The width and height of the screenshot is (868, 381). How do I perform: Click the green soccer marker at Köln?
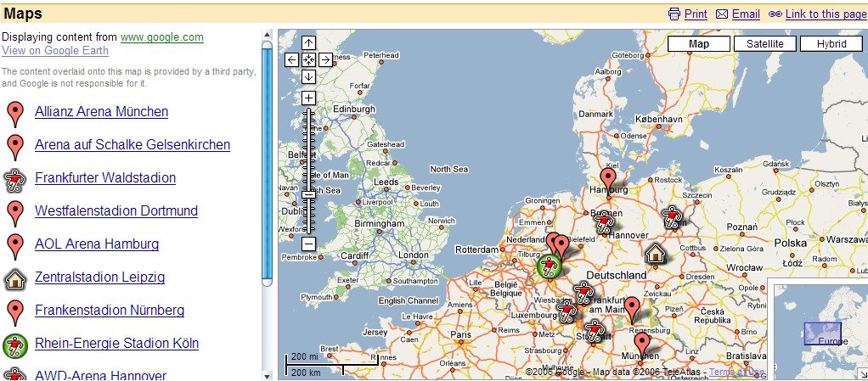coord(550,266)
